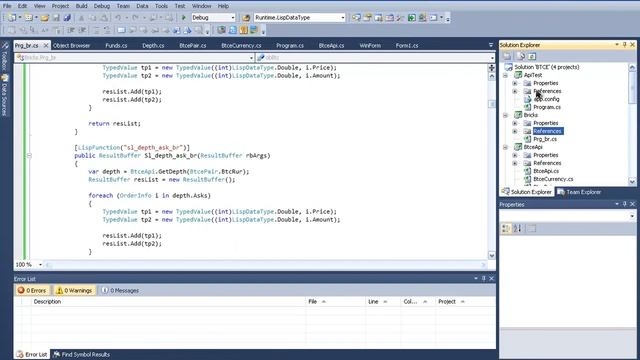
Task: Switch to the BtceApi.cs tab
Action: [x=331, y=45]
